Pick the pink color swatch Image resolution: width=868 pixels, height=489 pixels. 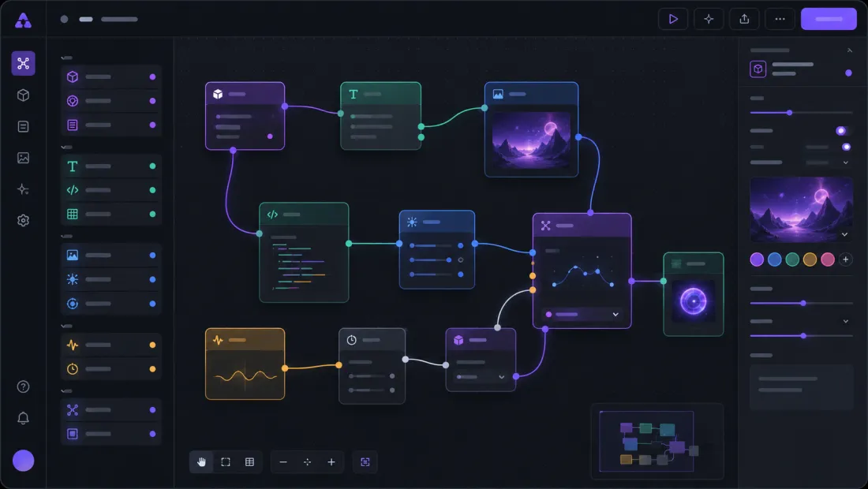point(828,259)
